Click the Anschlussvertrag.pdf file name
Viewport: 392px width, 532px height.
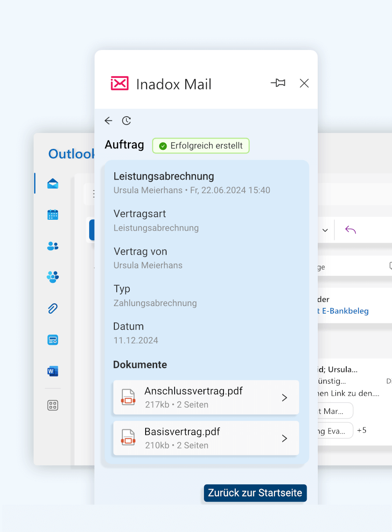194,391
